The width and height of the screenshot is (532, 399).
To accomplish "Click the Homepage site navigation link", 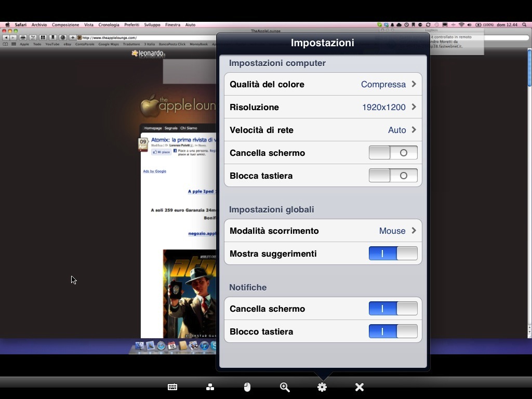I will point(153,128).
